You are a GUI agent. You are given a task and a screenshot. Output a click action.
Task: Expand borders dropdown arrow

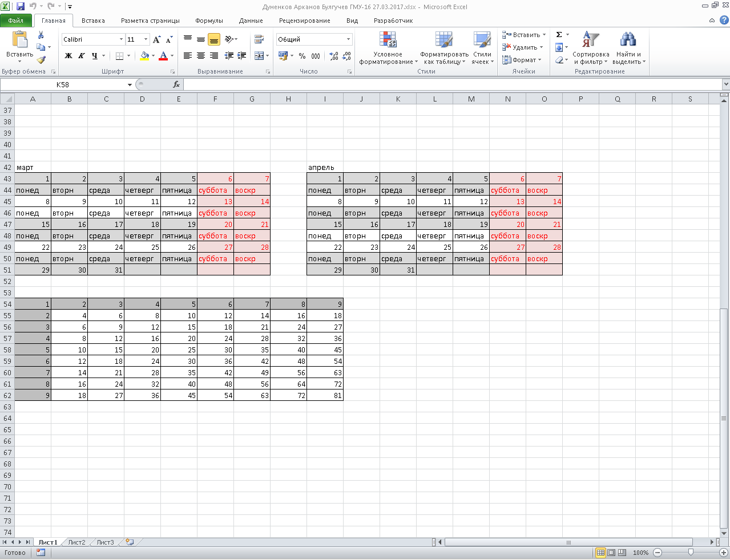pyautogui.click(x=128, y=56)
